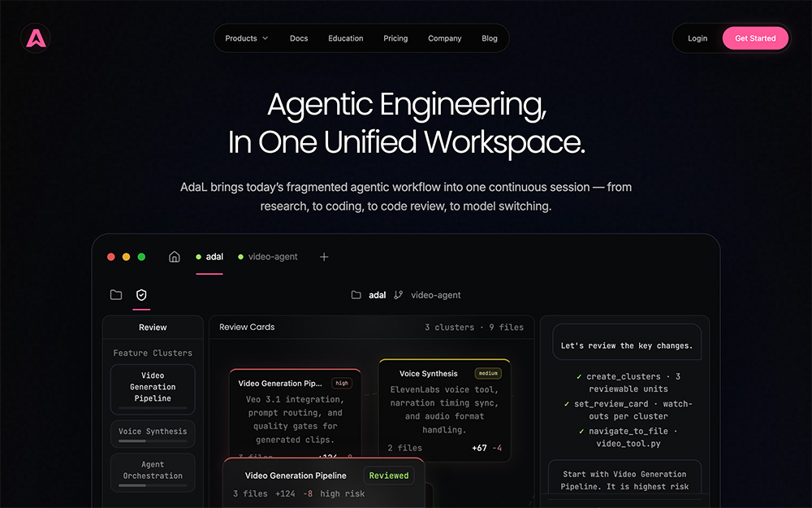The image size is (812, 508).
Task: Click the adal folder icon in breadcrumb
Action: coord(356,295)
